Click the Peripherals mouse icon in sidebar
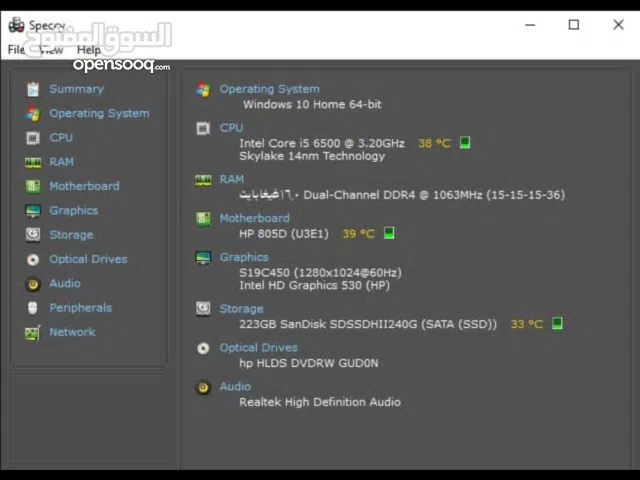Image resolution: width=640 pixels, height=480 pixels. tap(33, 308)
